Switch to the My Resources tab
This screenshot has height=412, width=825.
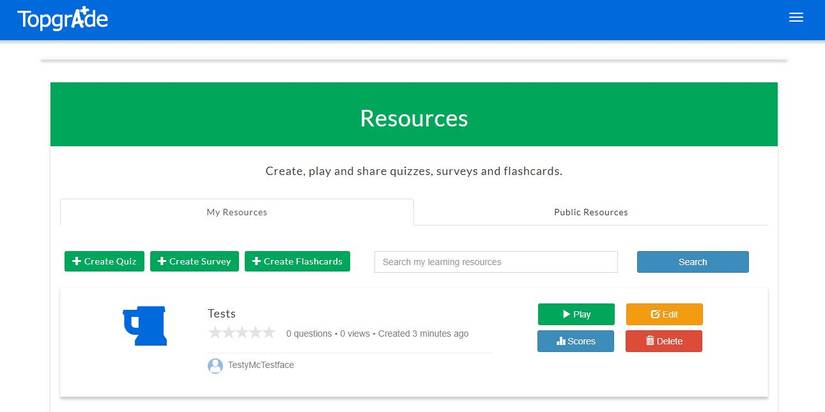(237, 212)
